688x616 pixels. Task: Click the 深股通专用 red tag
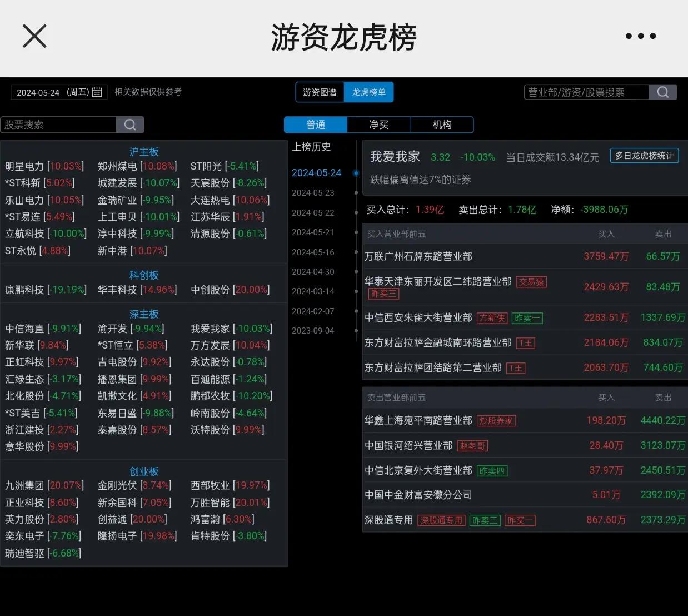(441, 520)
